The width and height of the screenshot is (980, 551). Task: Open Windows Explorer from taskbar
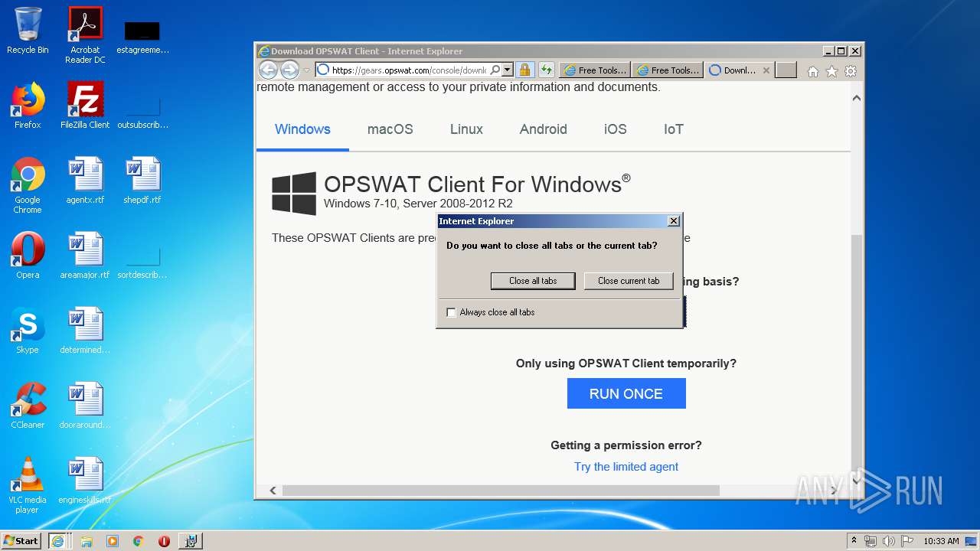coord(87,540)
